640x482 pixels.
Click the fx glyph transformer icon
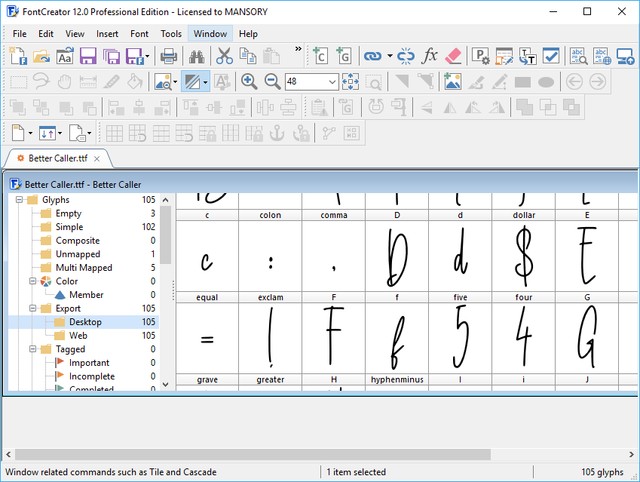430,56
